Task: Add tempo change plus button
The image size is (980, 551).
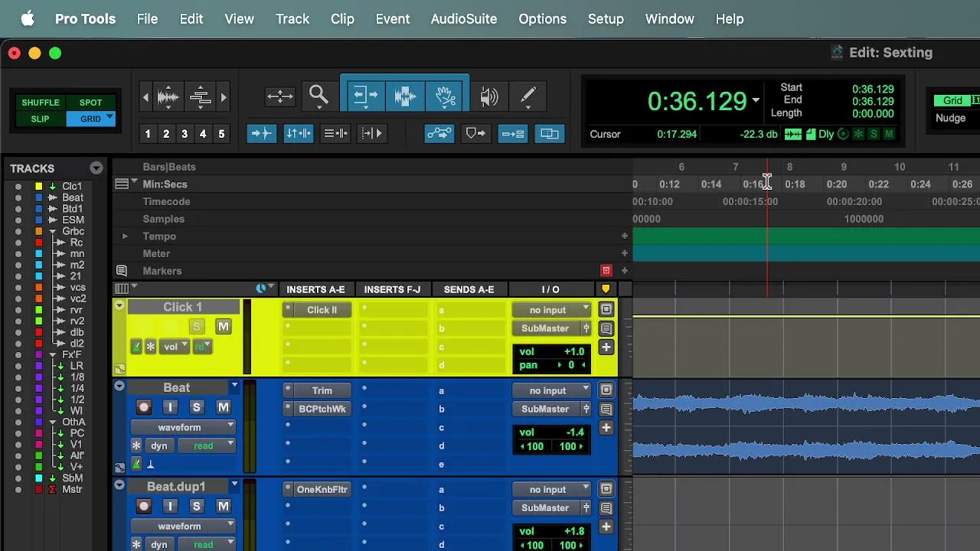Action: (x=624, y=236)
